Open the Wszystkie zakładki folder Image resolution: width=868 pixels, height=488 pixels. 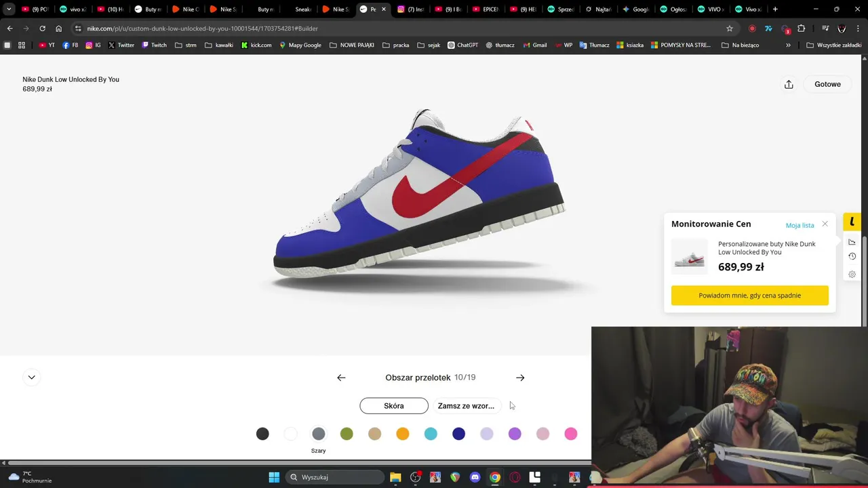(x=833, y=45)
